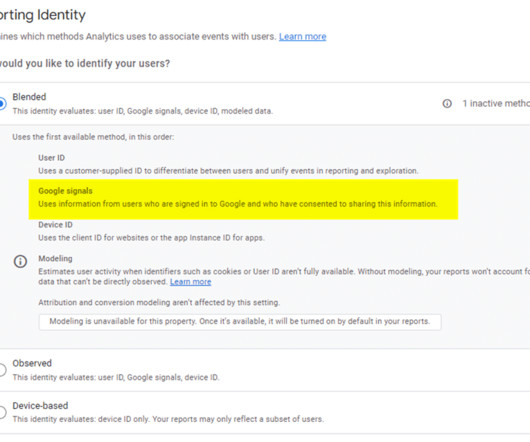The width and height of the screenshot is (530, 442).
Task: Open Learn more link under Modeling
Action: 190,282
